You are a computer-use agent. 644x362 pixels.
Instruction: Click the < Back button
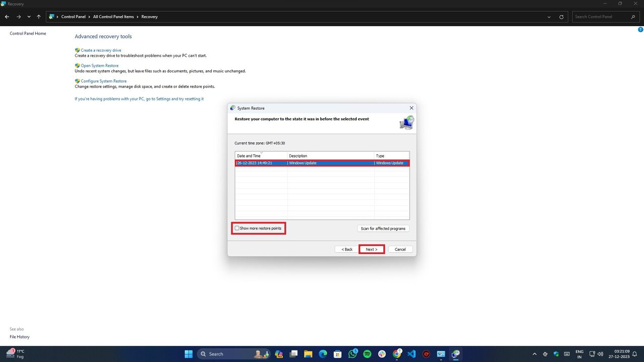pos(347,249)
